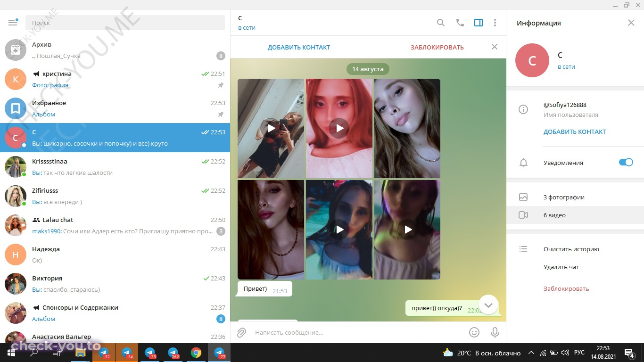Screen dimensions: 644x362
Task: Click ДОБАВИТЬ КОНТАКТ link in the info panel
Action: [x=575, y=132]
